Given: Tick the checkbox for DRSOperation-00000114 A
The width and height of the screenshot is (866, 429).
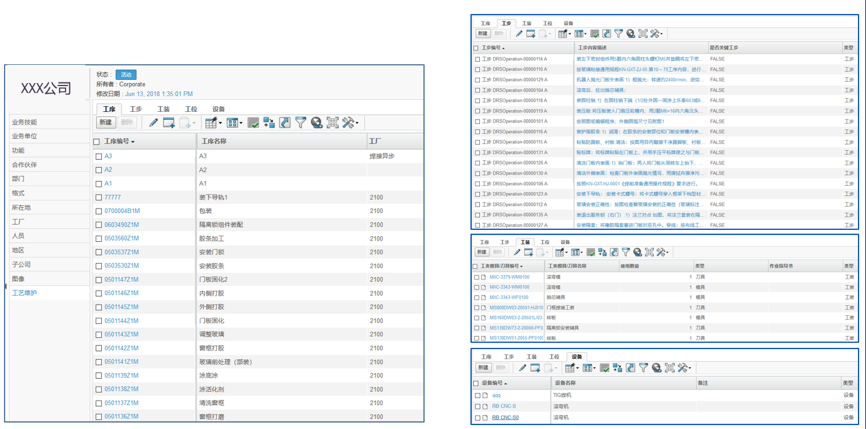Looking at the screenshot, I should pyautogui.click(x=477, y=59).
